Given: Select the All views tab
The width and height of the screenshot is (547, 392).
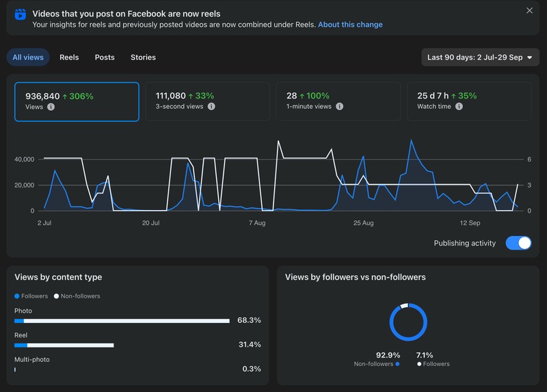Looking at the screenshot, I should pyautogui.click(x=28, y=57).
